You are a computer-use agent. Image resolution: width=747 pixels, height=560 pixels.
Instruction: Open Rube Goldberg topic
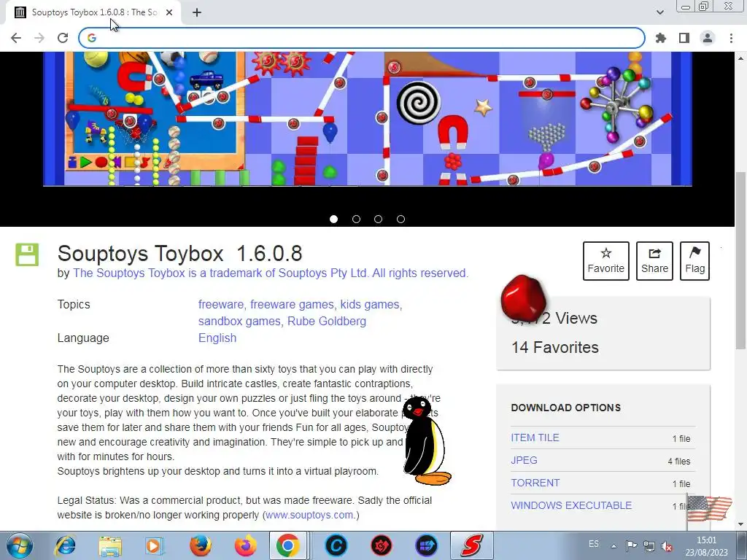327,322
